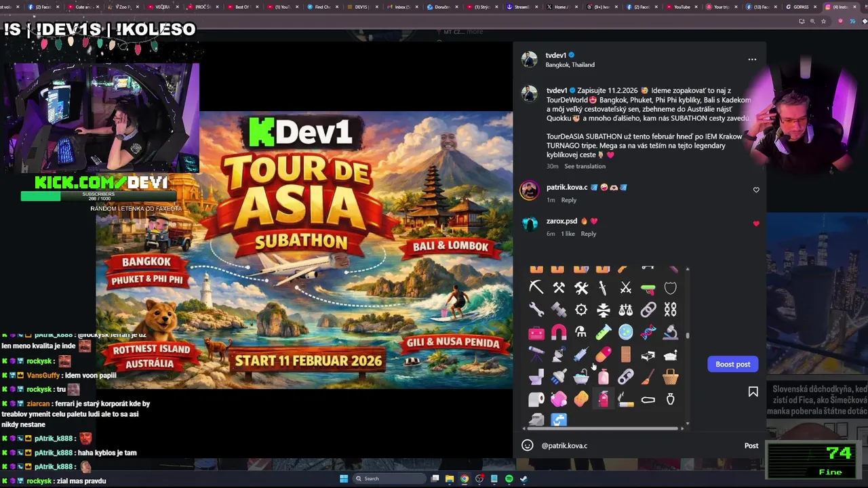This screenshot has width=868, height=488.
Task: Open File Explorer from taskbar
Action: [449, 479]
